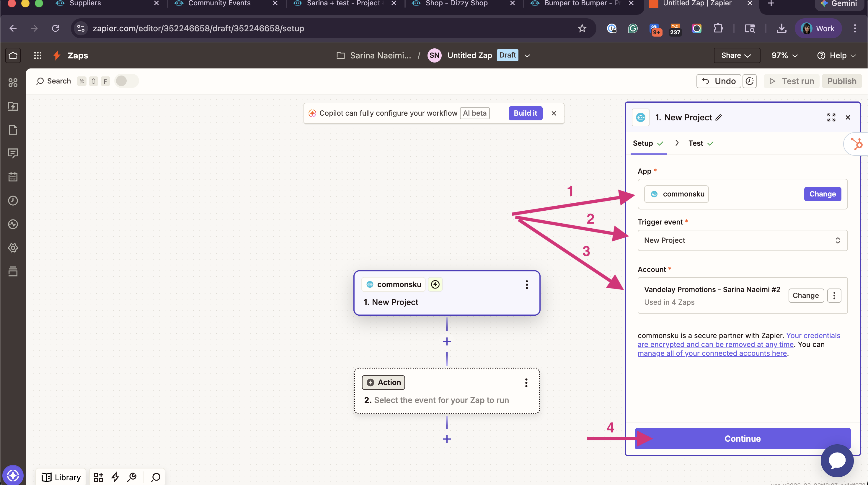The height and width of the screenshot is (485, 868).
Task: Expand the Share dropdown
Action: coord(737,55)
